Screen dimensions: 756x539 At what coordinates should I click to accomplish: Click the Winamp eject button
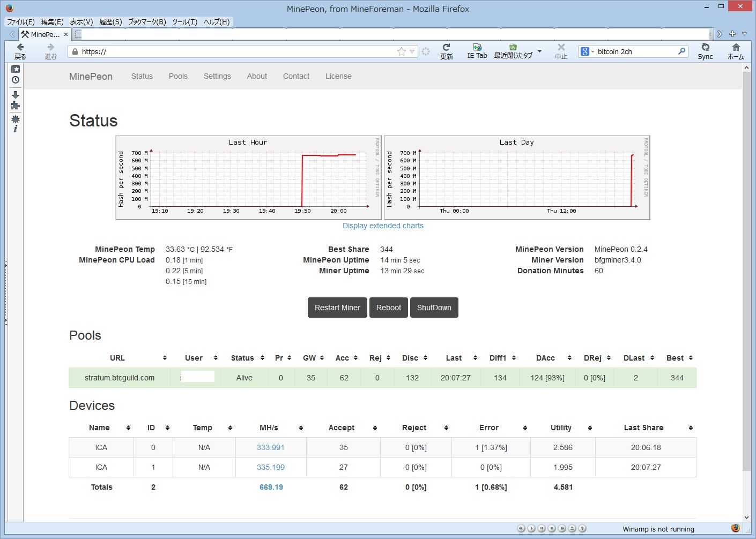[x=572, y=528]
